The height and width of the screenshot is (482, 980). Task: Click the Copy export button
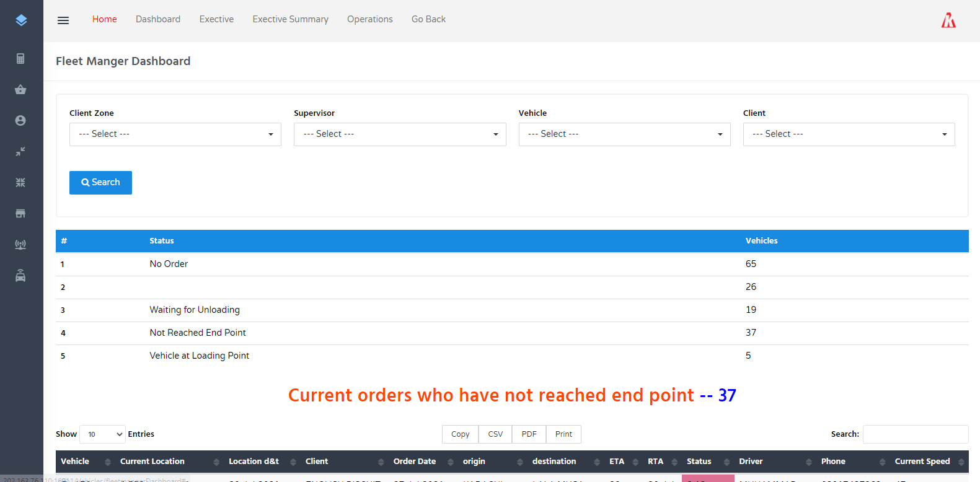[460, 434]
